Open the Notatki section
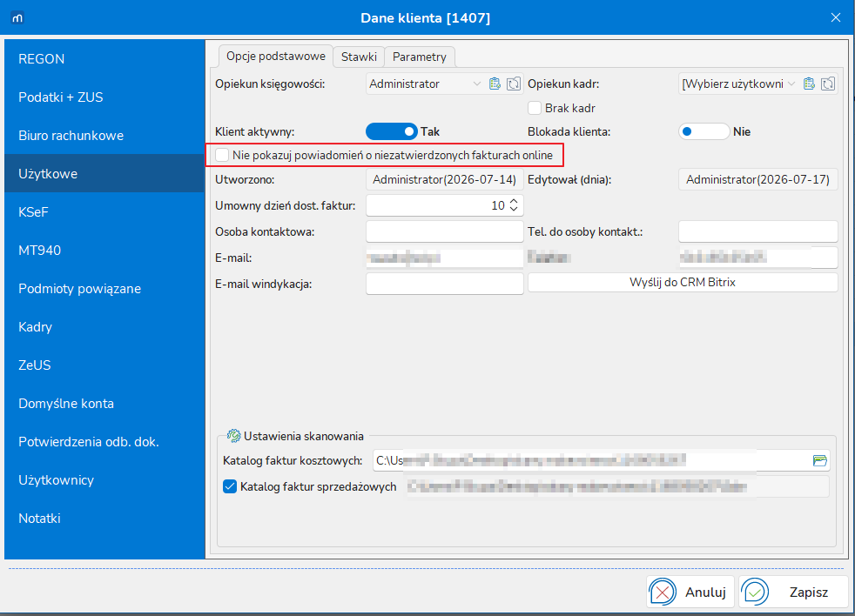 [104, 518]
